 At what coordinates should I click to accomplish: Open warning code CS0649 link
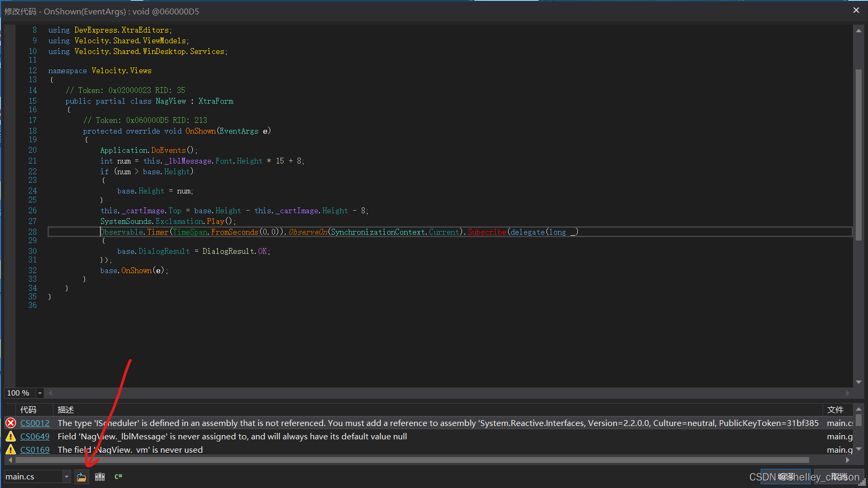tap(35, 436)
